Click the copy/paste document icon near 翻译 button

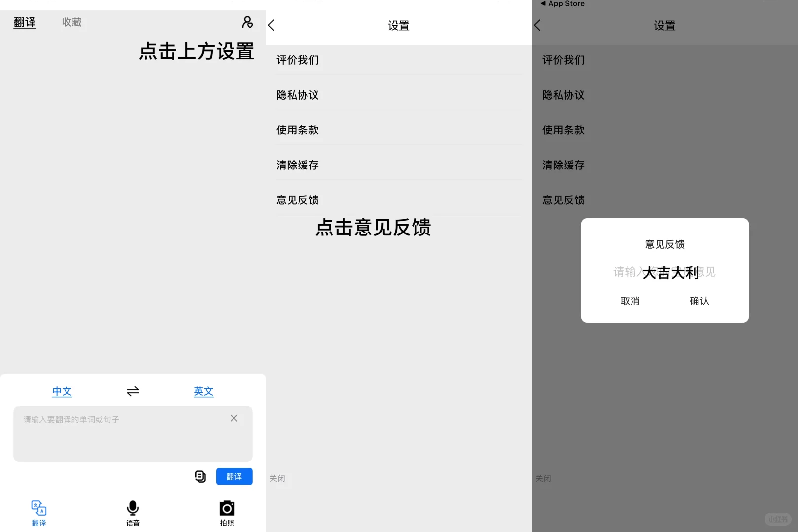[x=200, y=476]
